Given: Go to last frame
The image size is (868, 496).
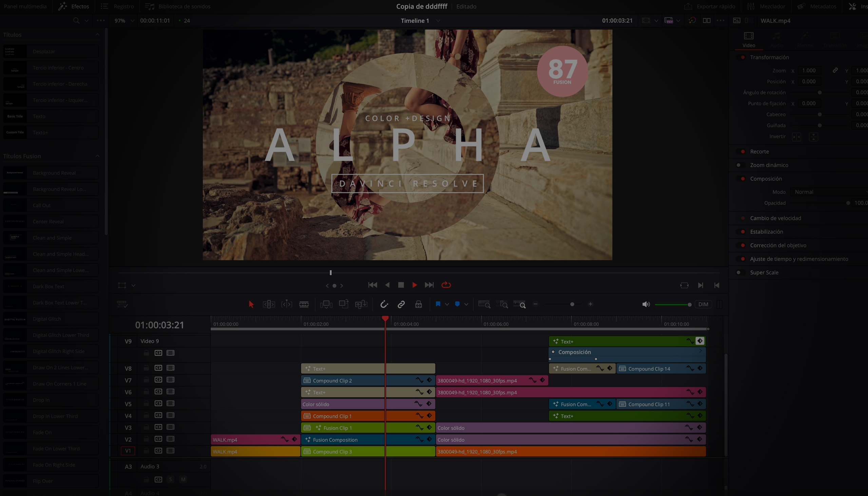Looking at the screenshot, I should 429,285.
